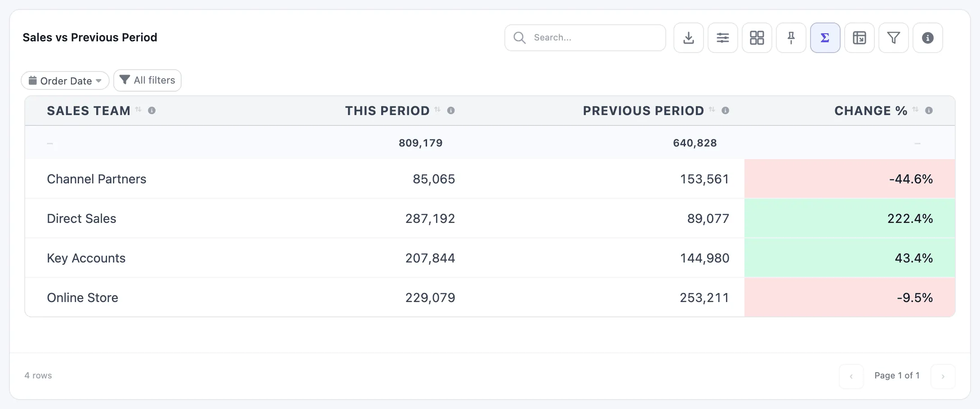Expand the Order Date dropdown
Viewport: 980px width, 409px height.
tap(65, 81)
